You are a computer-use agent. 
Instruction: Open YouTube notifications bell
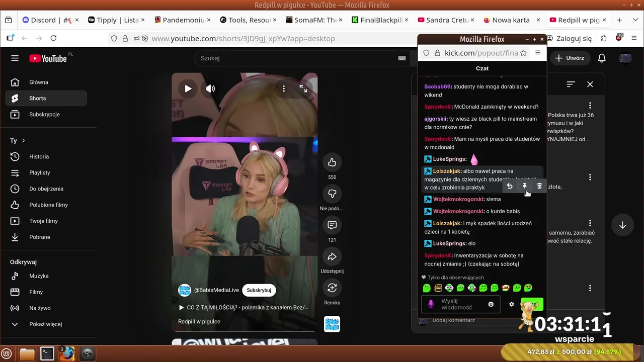[x=602, y=58]
